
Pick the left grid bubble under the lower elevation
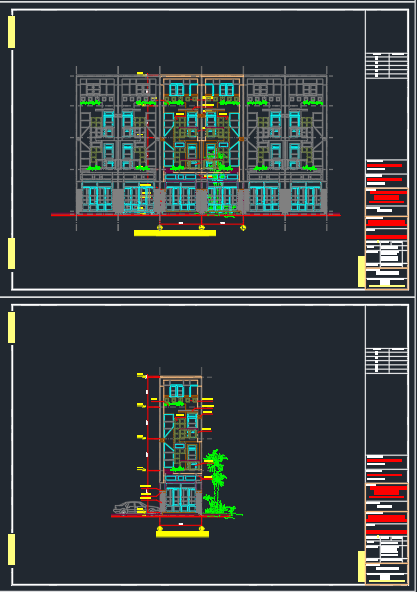[x=160, y=529]
